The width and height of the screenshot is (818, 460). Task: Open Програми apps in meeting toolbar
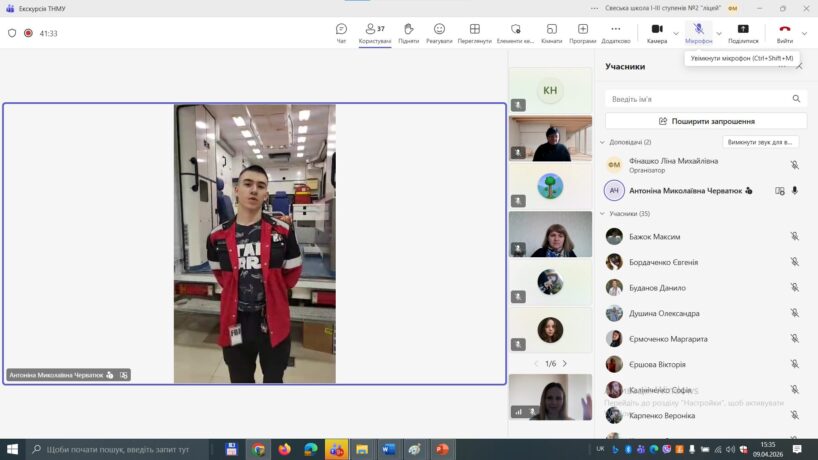pyautogui.click(x=582, y=32)
